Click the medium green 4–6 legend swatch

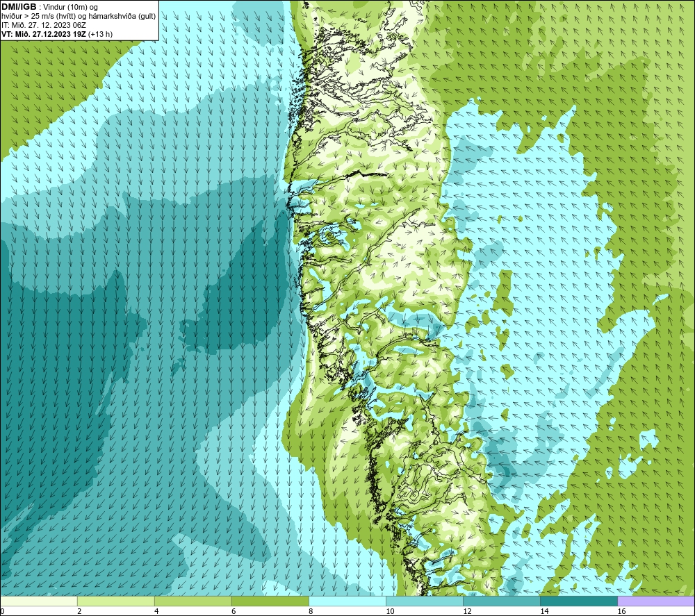pyautogui.click(x=193, y=601)
